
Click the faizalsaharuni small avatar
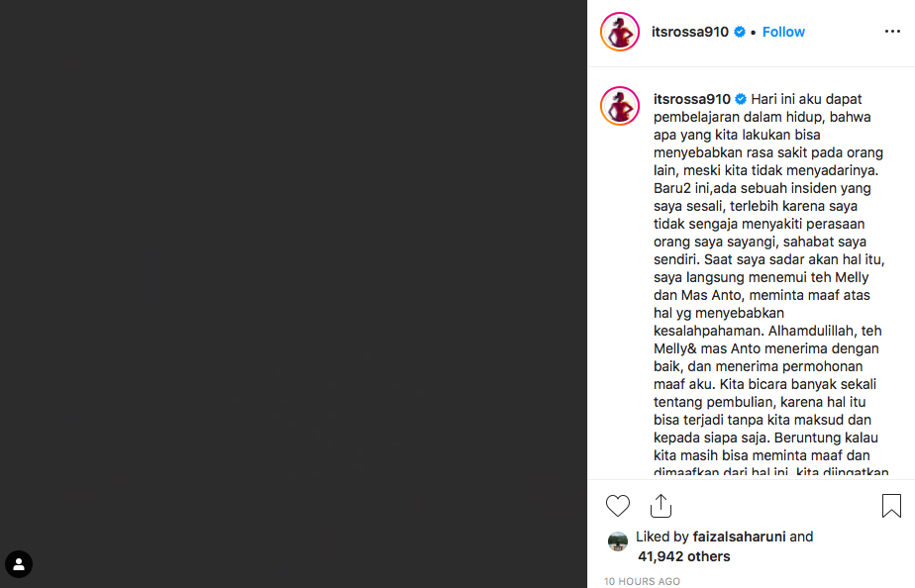[x=617, y=541]
